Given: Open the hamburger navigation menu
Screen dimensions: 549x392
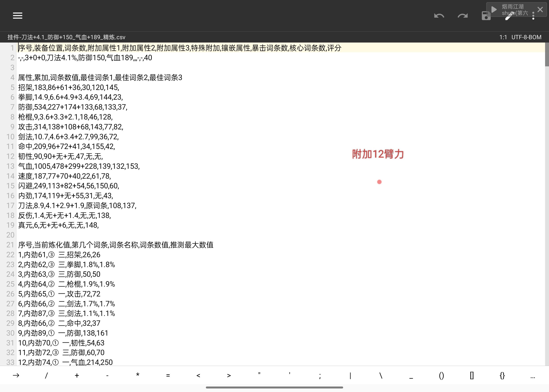Looking at the screenshot, I should tap(17, 16).
